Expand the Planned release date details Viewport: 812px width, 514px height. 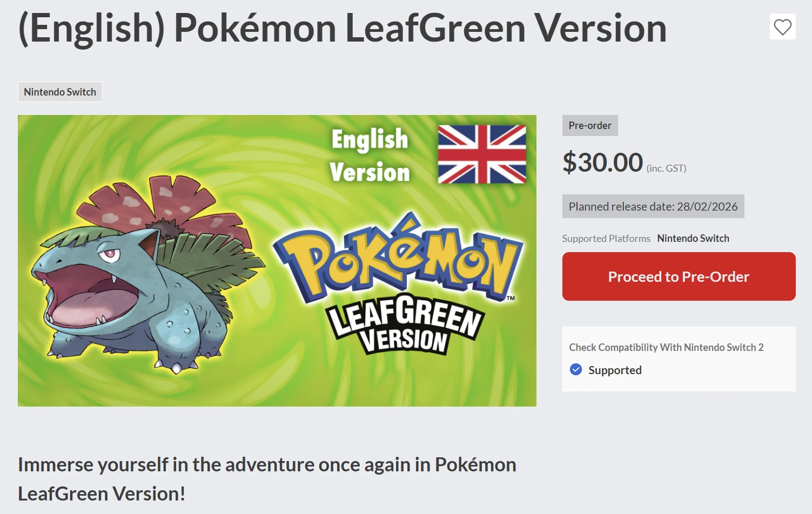tap(653, 206)
